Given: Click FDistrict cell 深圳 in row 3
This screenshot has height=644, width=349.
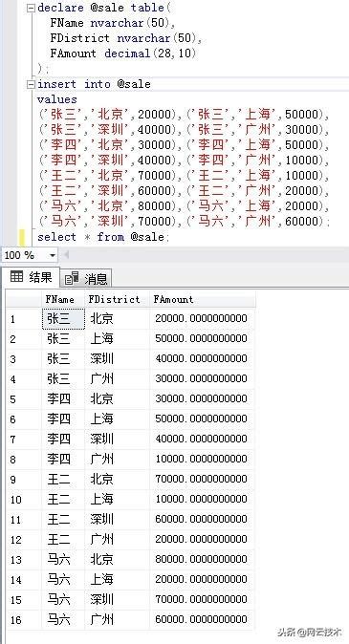Looking at the screenshot, I should 118,359.
